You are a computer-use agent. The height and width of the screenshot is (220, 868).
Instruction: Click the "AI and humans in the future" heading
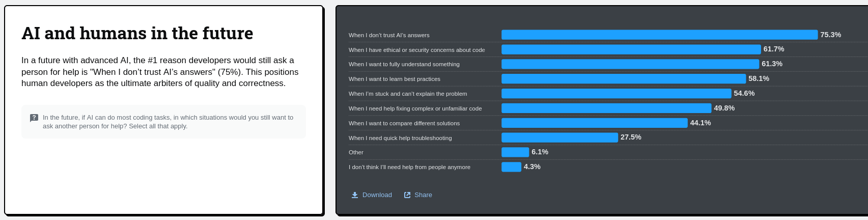[x=137, y=33]
